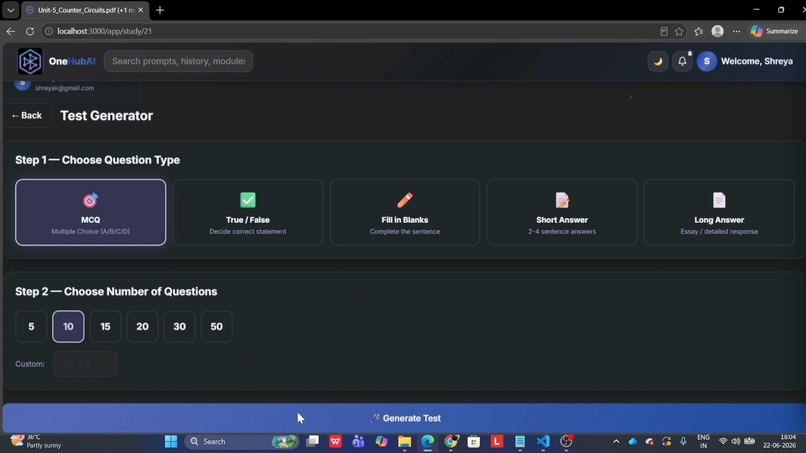Click the browser back arrow

point(11,31)
